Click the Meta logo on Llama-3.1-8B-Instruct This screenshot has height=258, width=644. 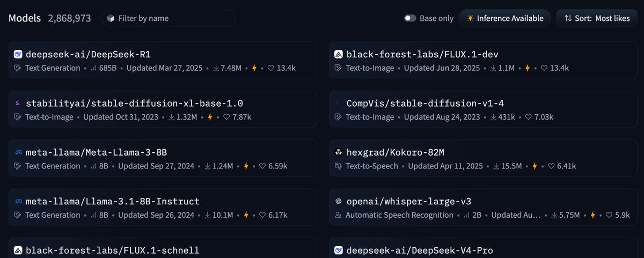click(x=18, y=202)
